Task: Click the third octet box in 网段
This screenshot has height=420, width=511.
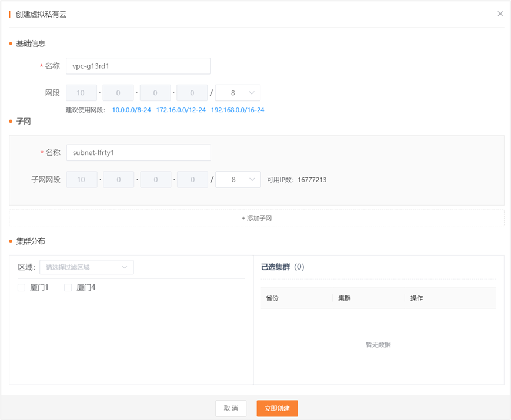Action: coord(155,93)
